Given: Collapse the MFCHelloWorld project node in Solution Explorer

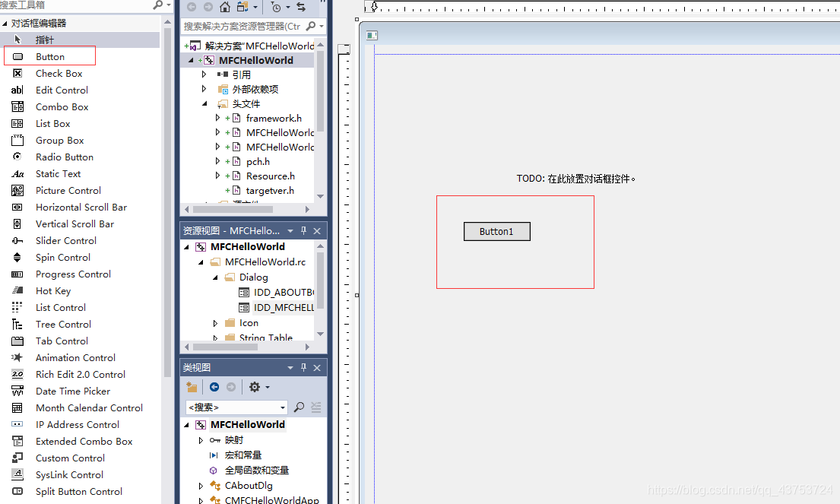Looking at the screenshot, I should (191, 61).
